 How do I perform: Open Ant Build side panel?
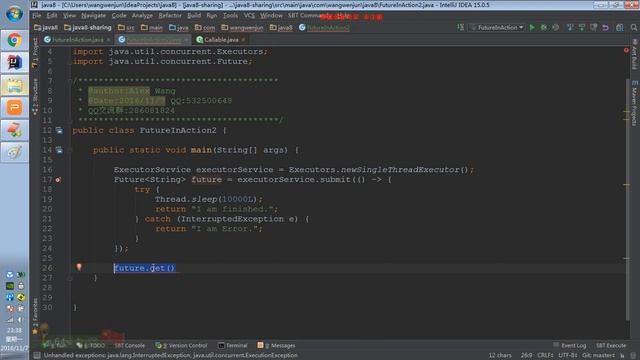coord(634,54)
